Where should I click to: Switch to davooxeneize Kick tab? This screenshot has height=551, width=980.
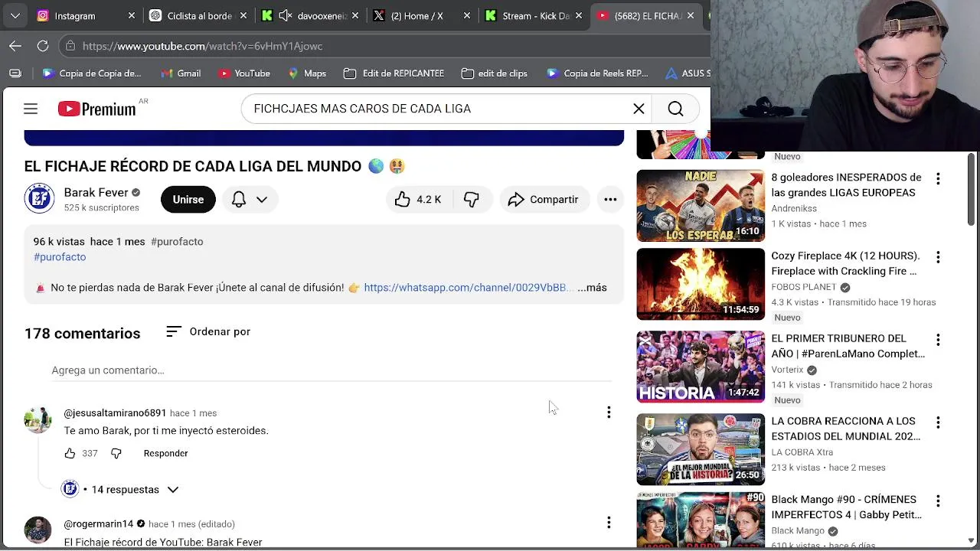tap(310, 15)
